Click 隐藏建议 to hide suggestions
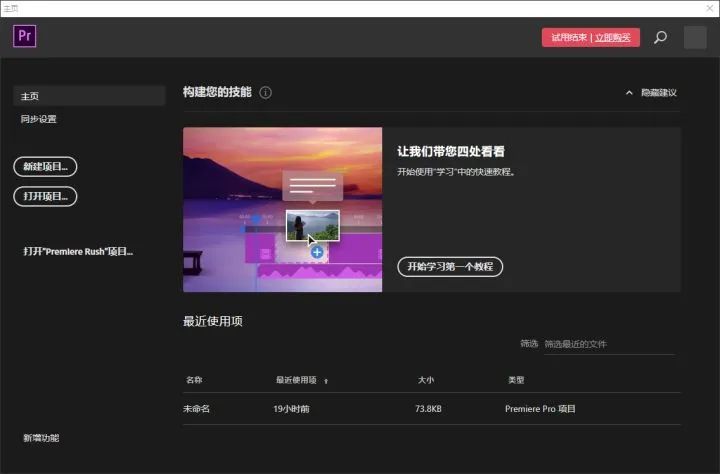720x474 pixels. (659, 93)
